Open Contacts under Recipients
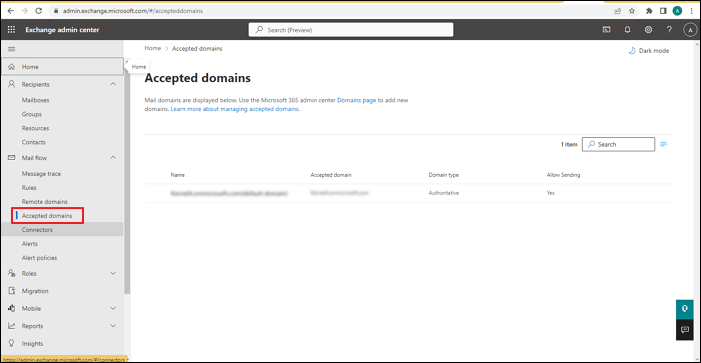The width and height of the screenshot is (701, 363). click(x=34, y=142)
